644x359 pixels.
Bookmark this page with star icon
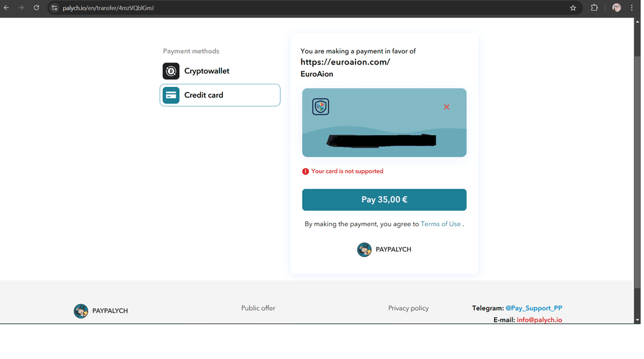[573, 8]
